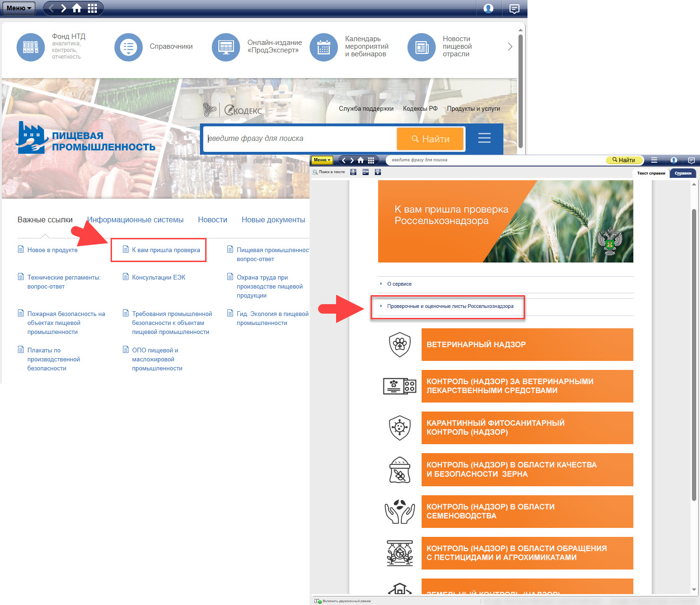Open the Консультации ЕЭК link
The image size is (700, 605).
click(x=159, y=277)
